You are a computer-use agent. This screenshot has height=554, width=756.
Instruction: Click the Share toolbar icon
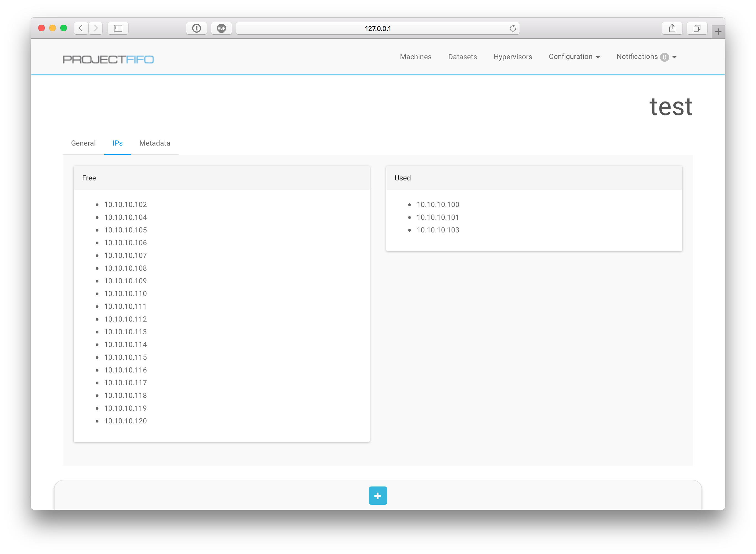[672, 28]
